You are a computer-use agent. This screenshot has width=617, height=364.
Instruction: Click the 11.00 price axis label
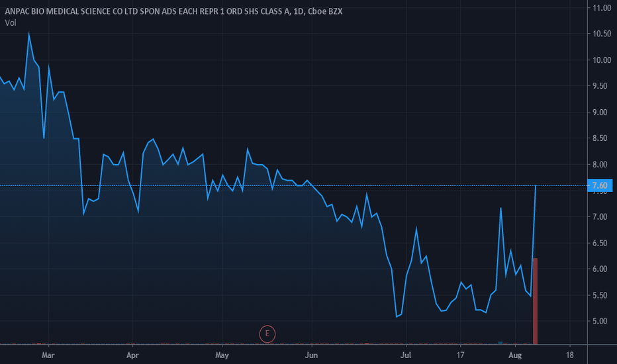pyautogui.click(x=602, y=8)
